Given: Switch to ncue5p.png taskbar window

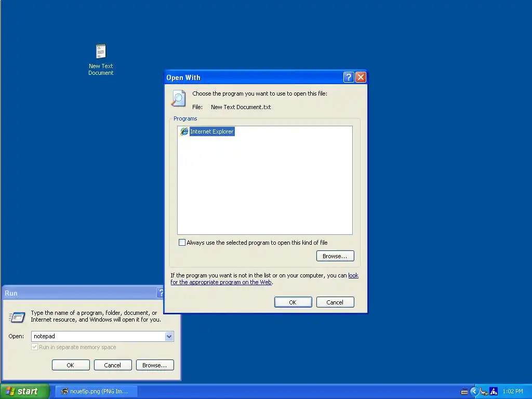Looking at the screenshot, I should tap(96, 391).
